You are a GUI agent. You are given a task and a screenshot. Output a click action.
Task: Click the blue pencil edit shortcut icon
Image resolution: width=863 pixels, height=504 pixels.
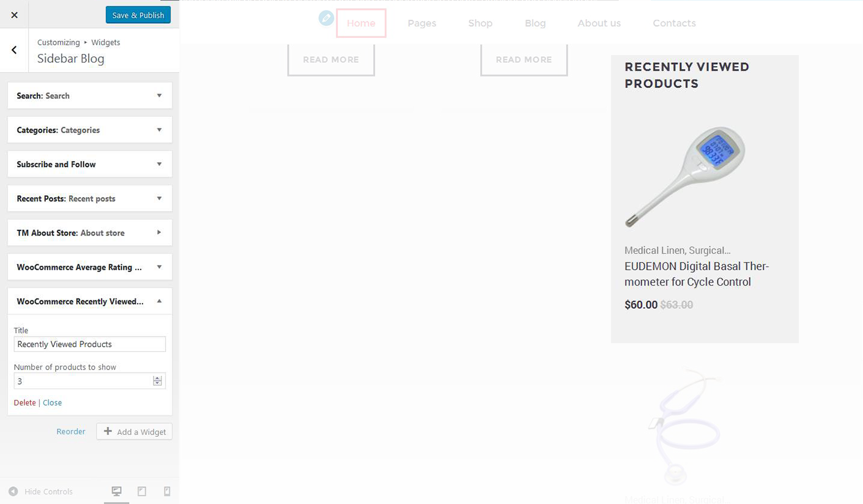(x=327, y=18)
